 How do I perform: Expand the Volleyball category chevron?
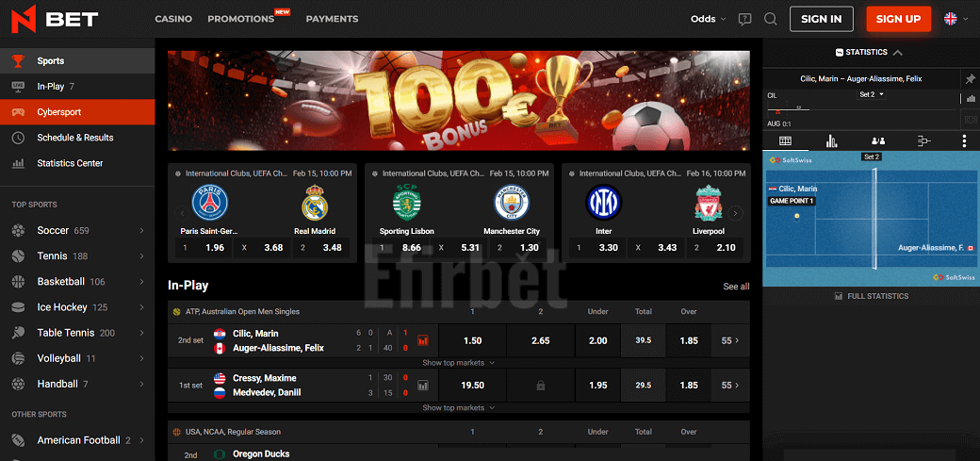142,359
